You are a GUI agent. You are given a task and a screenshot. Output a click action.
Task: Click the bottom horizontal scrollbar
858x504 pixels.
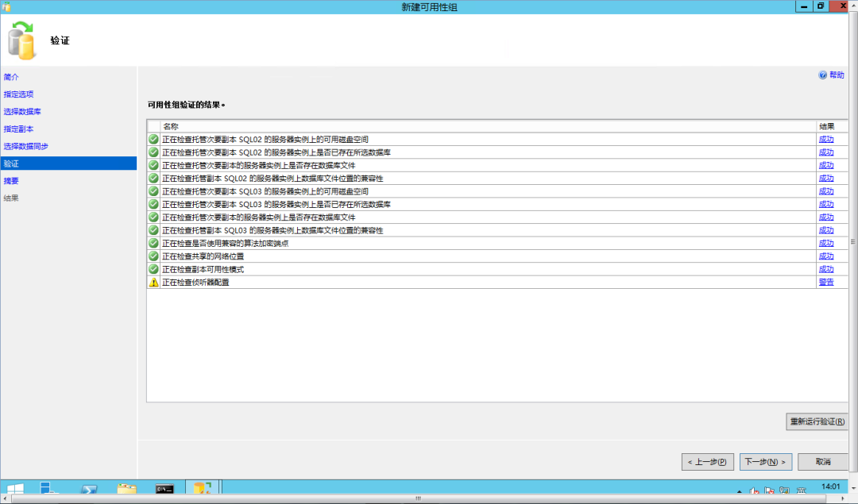pyautogui.click(x=419, y=498)
